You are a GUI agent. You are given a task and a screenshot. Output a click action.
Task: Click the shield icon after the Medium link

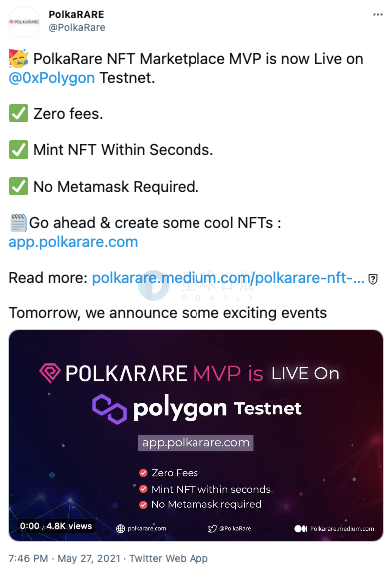(x=373, y=279)
